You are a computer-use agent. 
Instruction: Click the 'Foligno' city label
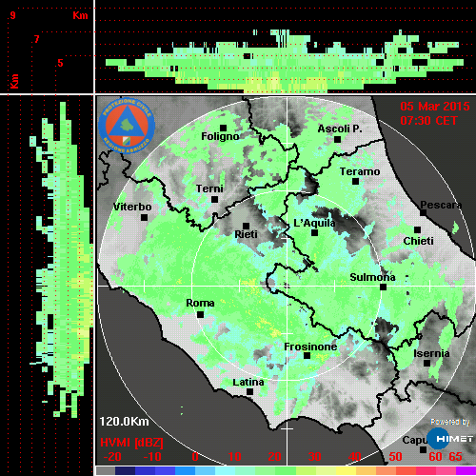[x=220, y=136]
